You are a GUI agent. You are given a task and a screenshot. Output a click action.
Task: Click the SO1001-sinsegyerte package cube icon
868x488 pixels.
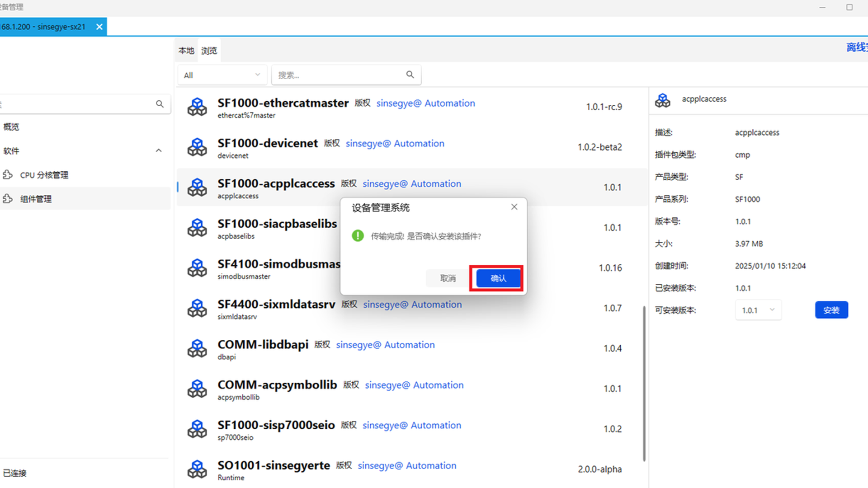pyautogui.click(x=197, y=469)
